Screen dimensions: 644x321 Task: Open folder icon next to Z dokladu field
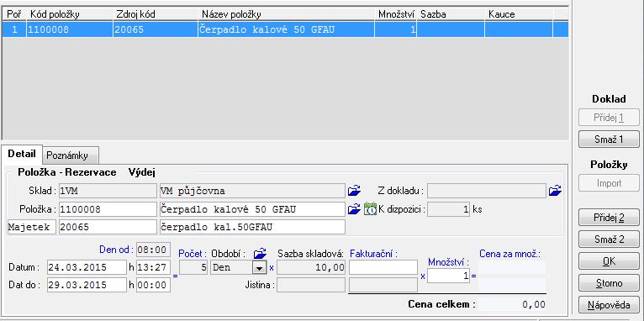[555, 191]
